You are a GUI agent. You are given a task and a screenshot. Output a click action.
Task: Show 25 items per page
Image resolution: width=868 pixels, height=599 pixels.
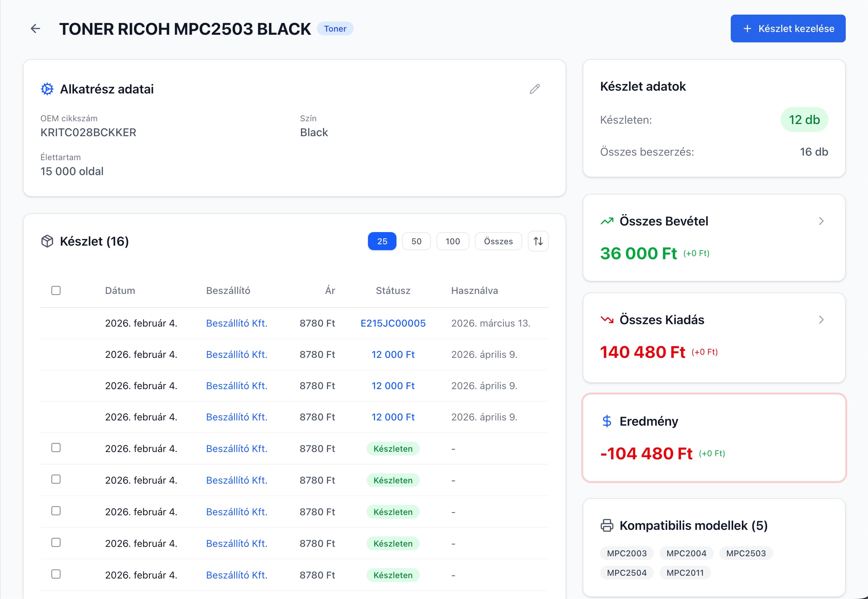coord(382,241)
